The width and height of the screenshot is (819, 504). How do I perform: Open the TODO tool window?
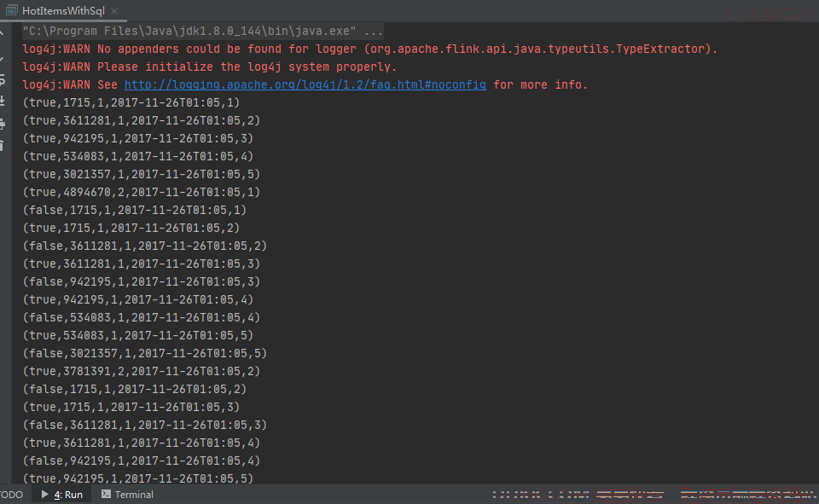(10, 495)
